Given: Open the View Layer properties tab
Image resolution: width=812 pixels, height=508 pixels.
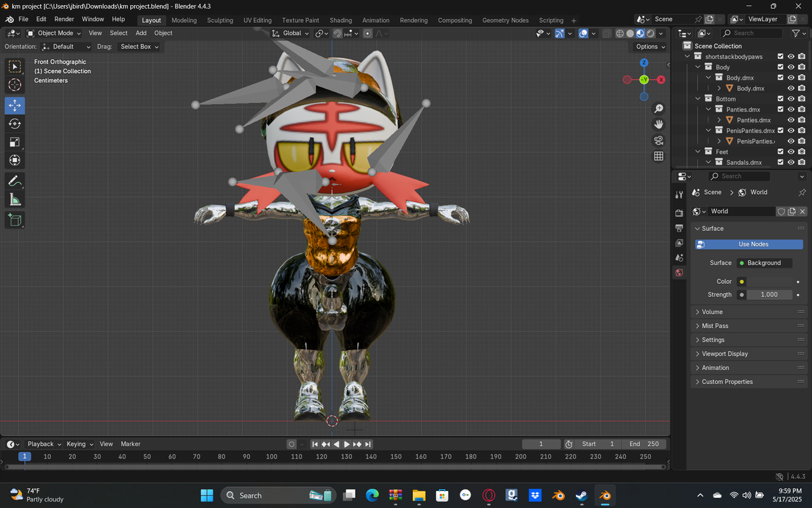Looking at the screenshot, I should (679, 243).
